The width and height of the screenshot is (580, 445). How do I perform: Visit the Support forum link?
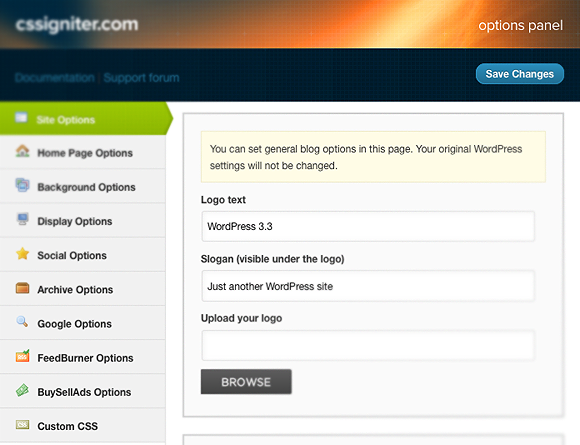click(x=141, y=78)
